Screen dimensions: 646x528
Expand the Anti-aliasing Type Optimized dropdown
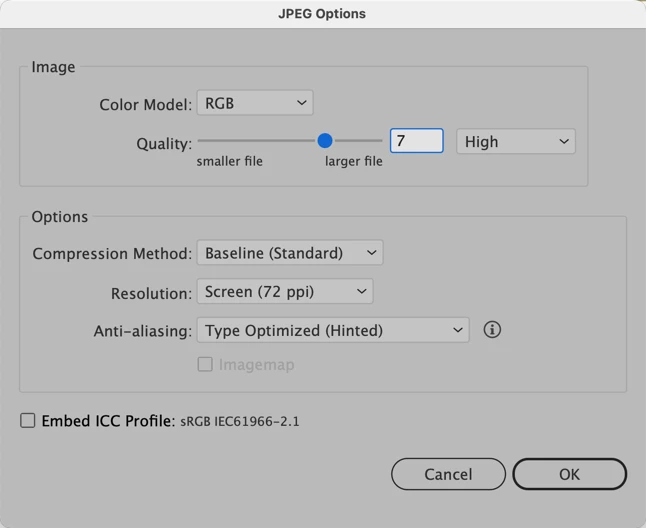point(333,331)
